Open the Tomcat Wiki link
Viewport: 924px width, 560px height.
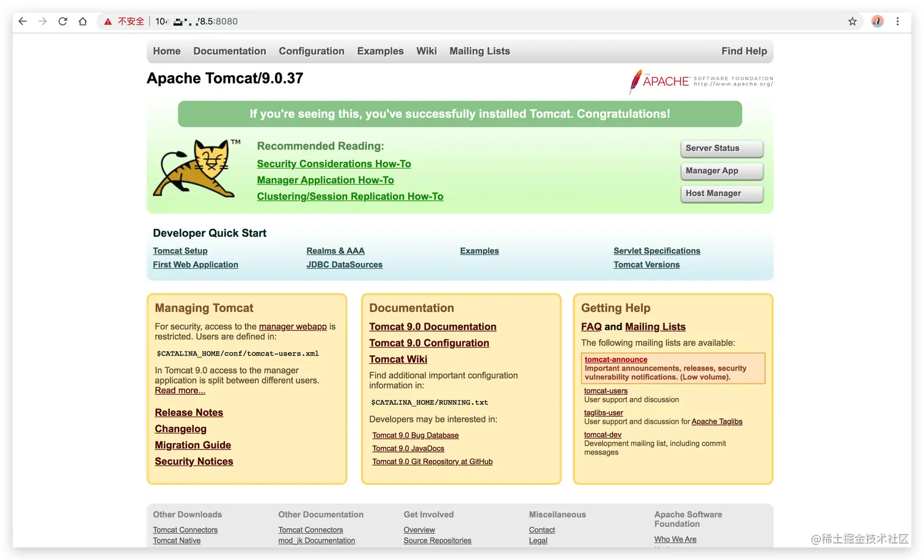398,360
